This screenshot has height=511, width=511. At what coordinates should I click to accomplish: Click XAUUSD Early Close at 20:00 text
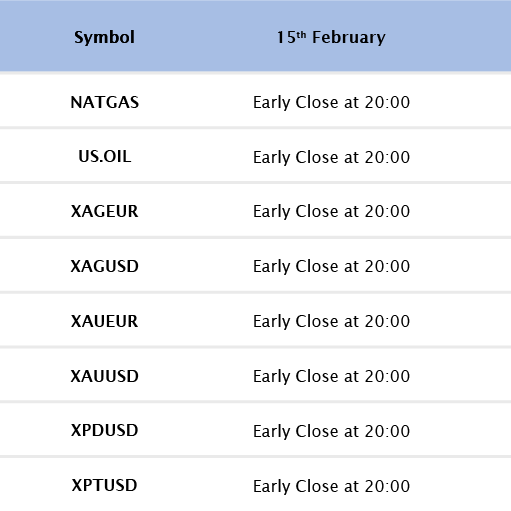(x=331, y=376)
